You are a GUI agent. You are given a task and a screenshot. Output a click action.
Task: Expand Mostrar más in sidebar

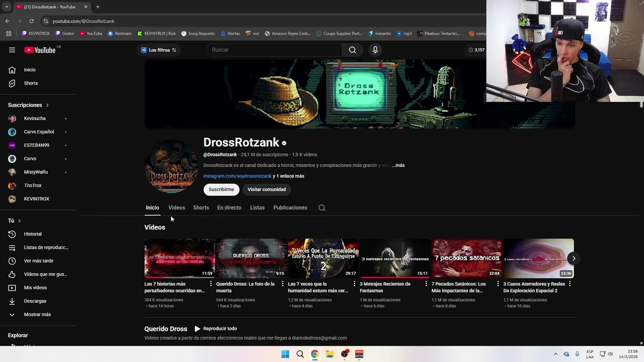(38, 314)
